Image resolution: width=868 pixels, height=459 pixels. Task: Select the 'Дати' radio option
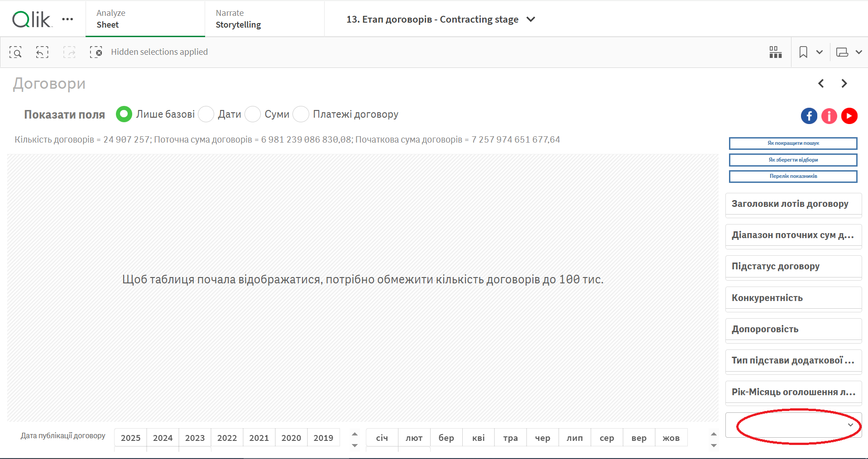point(206,114)
